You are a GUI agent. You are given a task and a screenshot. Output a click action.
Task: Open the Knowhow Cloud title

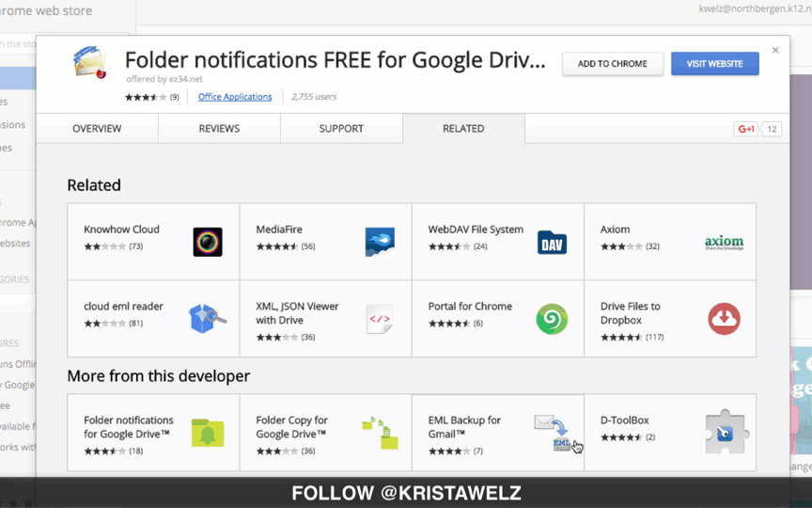click(121, 230)
